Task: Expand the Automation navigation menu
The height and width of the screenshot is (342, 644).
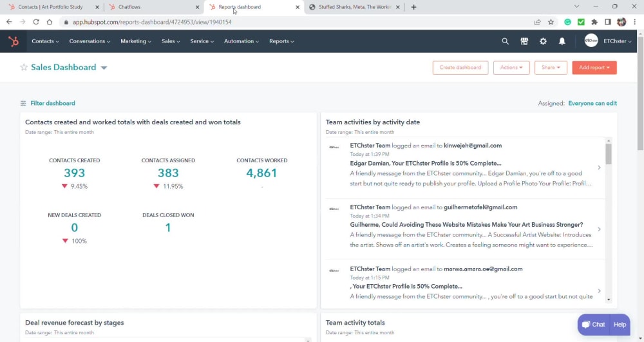Action: click(x=241, y=41)
